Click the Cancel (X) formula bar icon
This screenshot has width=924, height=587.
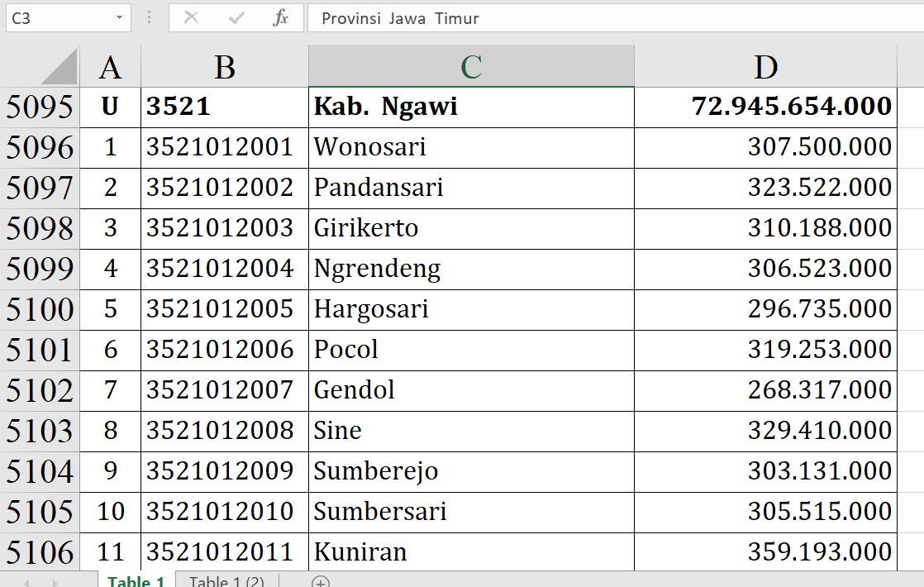point(191,18)
